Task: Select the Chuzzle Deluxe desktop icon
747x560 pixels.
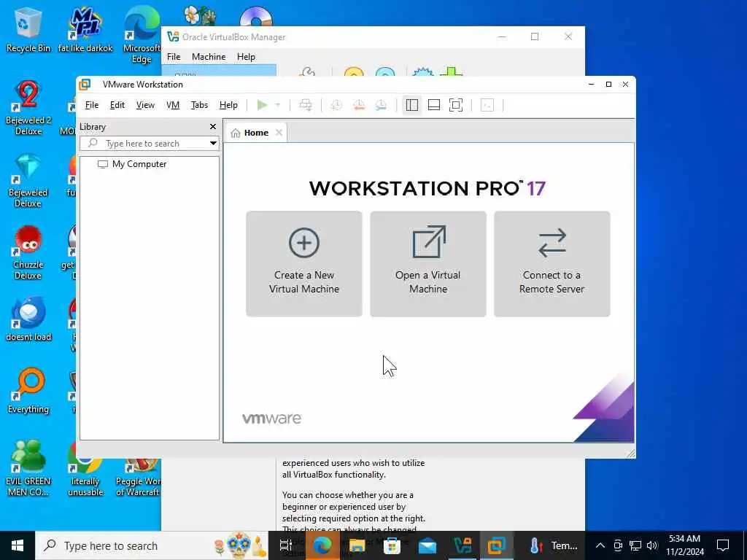Action: tap(28, 252)
